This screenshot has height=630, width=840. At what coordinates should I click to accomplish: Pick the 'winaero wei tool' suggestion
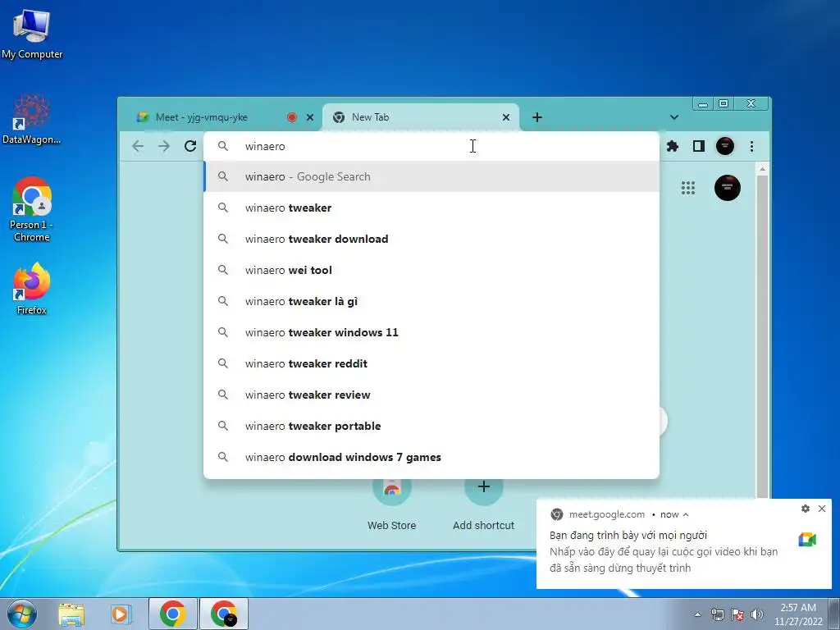click(431, 270)
